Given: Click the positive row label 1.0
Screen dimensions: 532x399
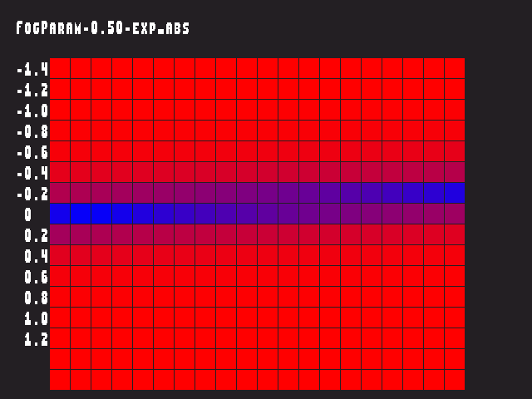Looking at the screenshot, I should pyautogui.click(x=37, y=318).
